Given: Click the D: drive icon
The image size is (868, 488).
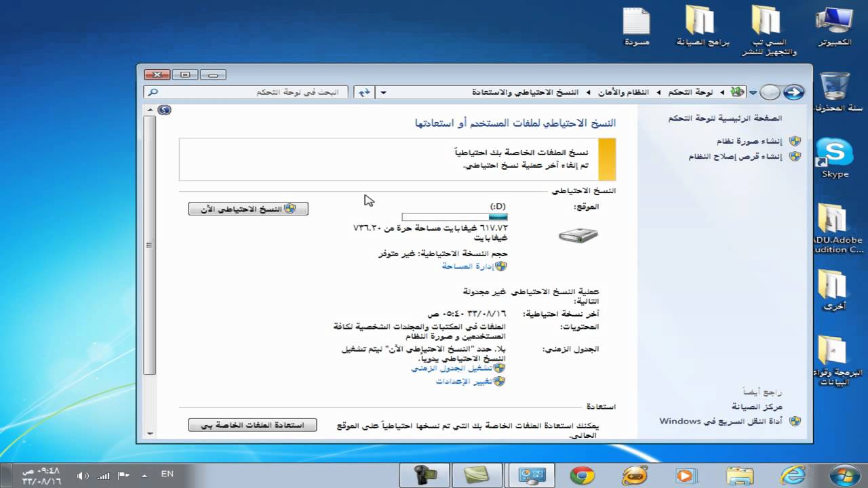Looking at the screenshot, I should point(578,235).
